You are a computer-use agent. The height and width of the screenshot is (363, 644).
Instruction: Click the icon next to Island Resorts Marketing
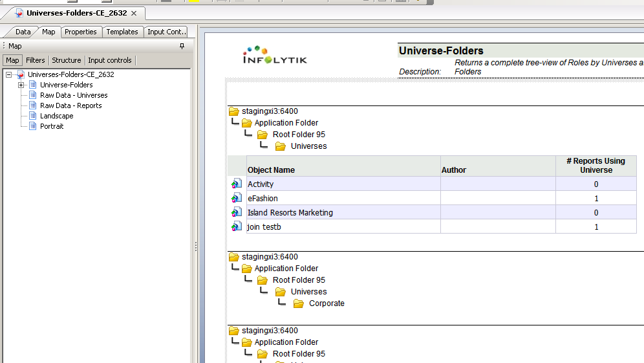point(237,213)
